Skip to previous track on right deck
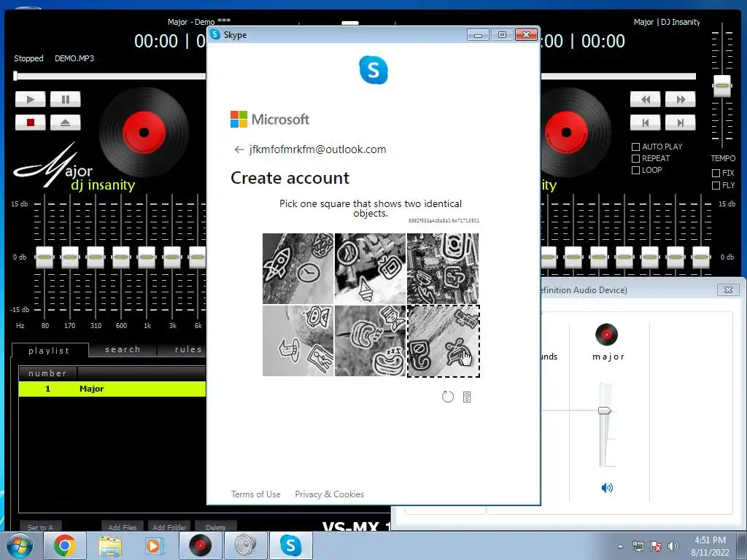 [646, 122]
